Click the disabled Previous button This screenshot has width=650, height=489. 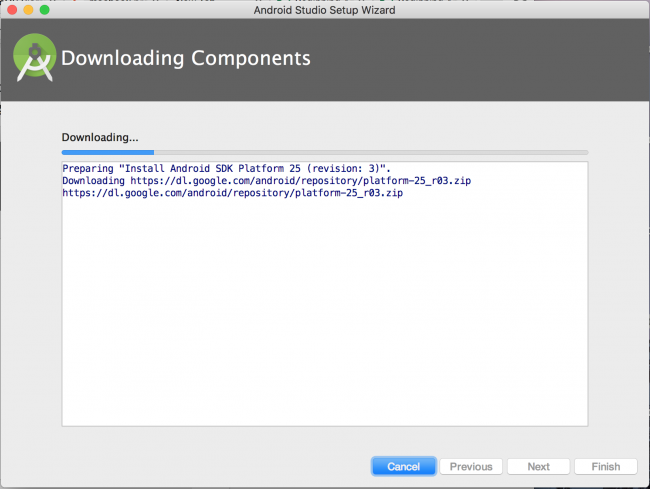[471, 467]
